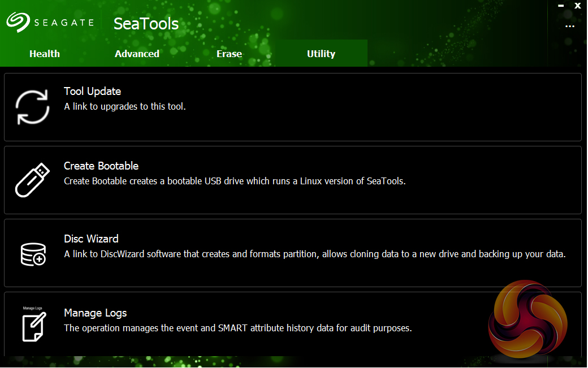Viewport: 588px width, 368px height.
Task: Click the Disc Wizard database icon
Action: [x=33, y=253]
